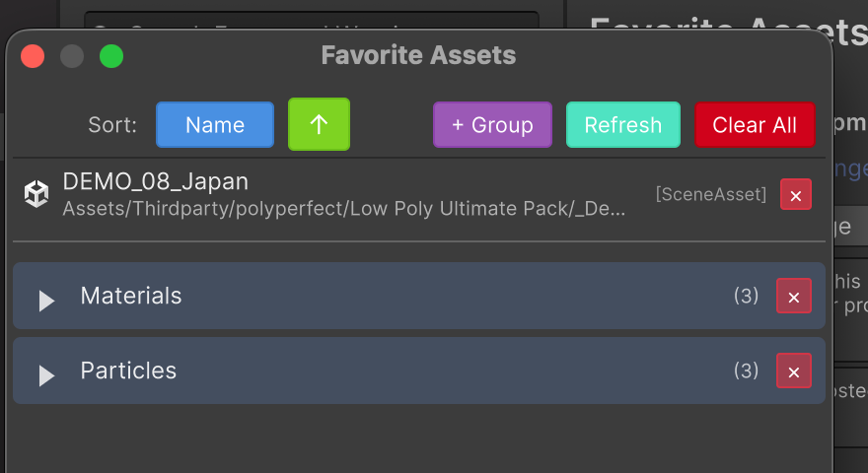The height and width of the screenshot is (473, 868).
Task: Click the Materials item count (3)
Action: (x=746, y=296)
